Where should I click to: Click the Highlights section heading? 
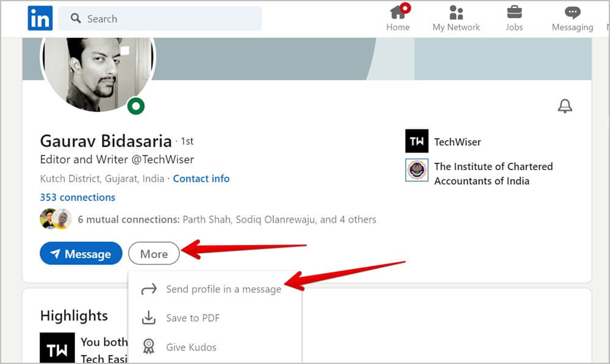tap(74, 316)
